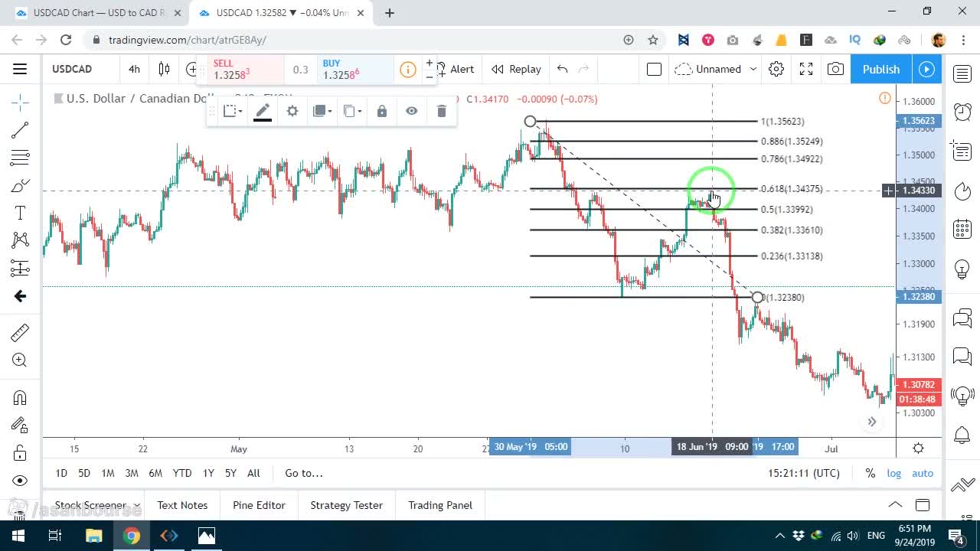
Task: Open Chrome from the Windows taskbar
Action: tap(132, 535)
